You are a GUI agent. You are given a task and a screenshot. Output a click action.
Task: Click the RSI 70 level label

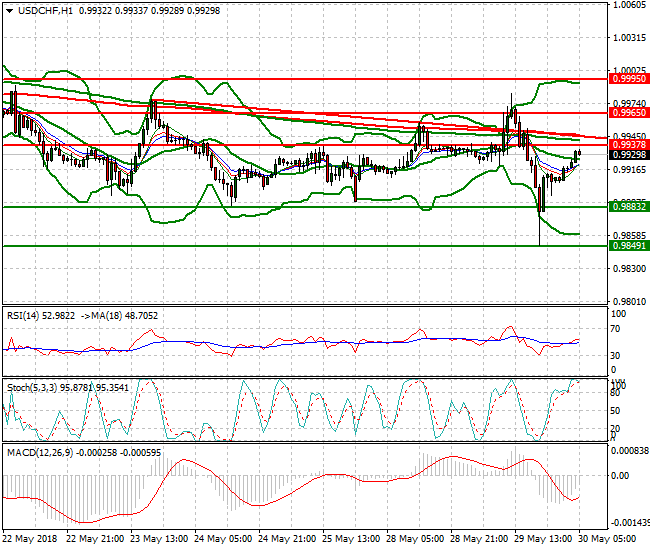616,329
